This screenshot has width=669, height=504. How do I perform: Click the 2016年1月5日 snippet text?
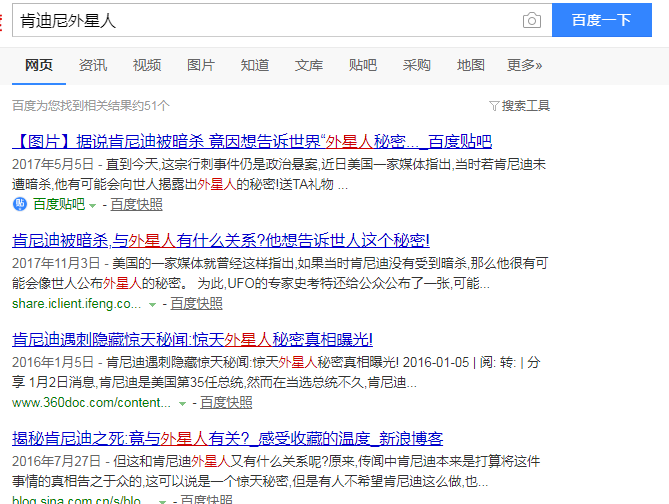point(276,372)
